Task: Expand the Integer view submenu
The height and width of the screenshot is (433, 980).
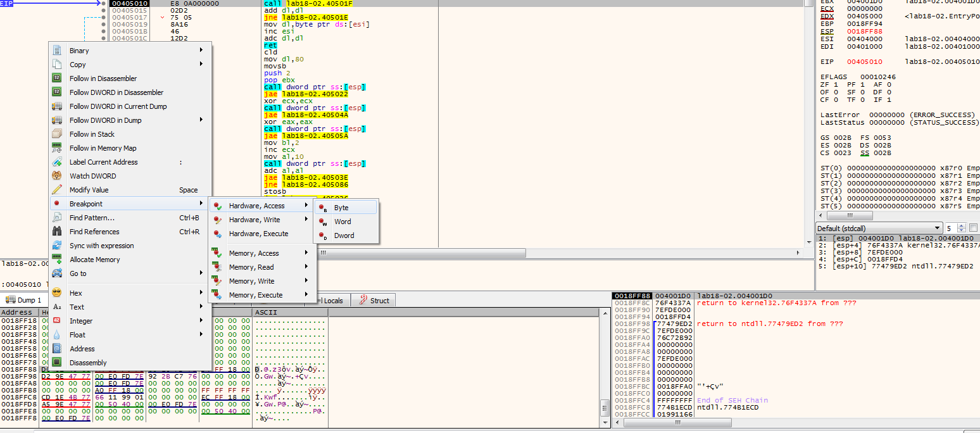Action: 130,321
